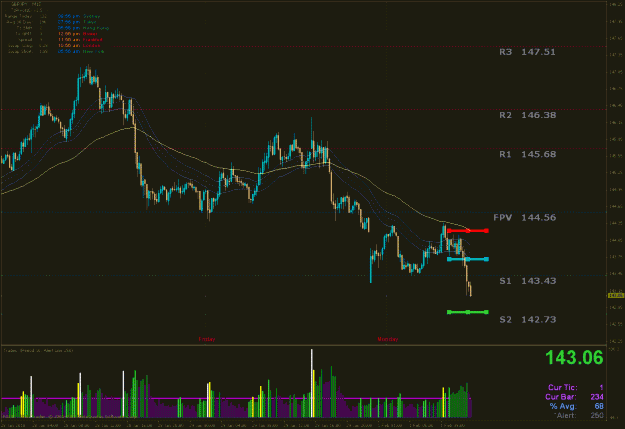Viewport: 625px width, 429px height.
Task: Click the Monday day separator label
Action: click(387, 339)
